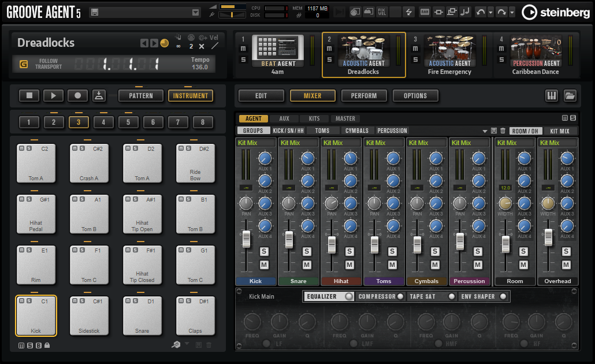Viewport: 595px width, 364px height.
Task: Click the undo arrow icon
Action: click(481, 12)
